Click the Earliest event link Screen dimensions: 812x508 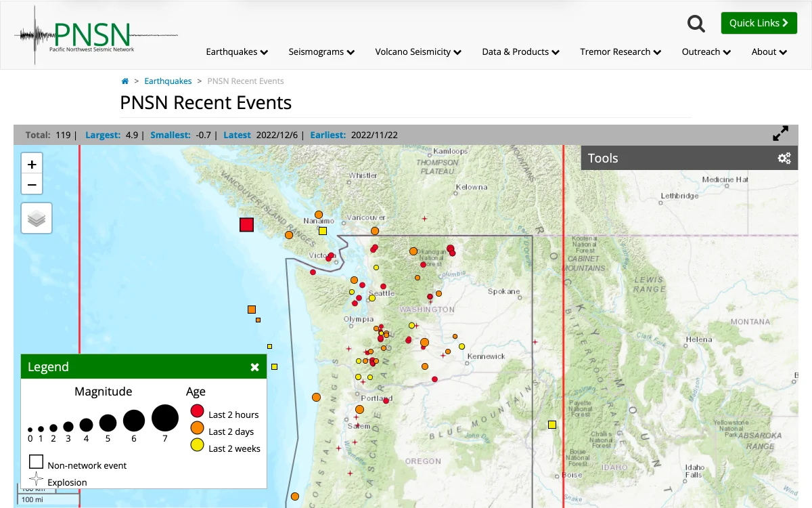328,135
